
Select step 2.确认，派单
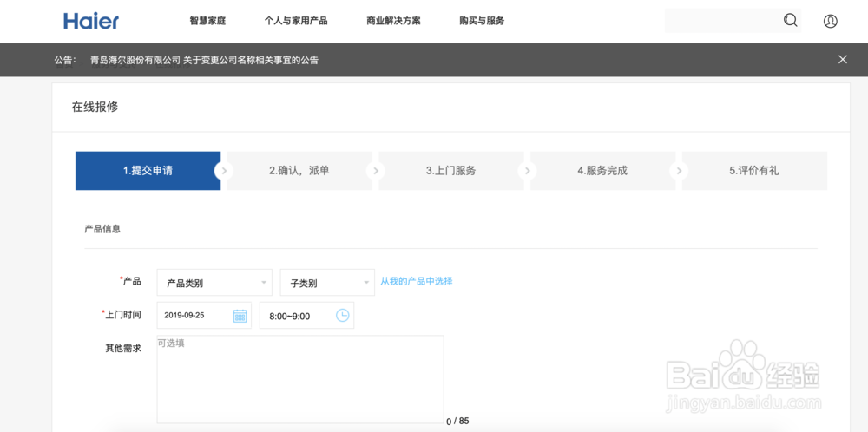click(x=299, y=171)
